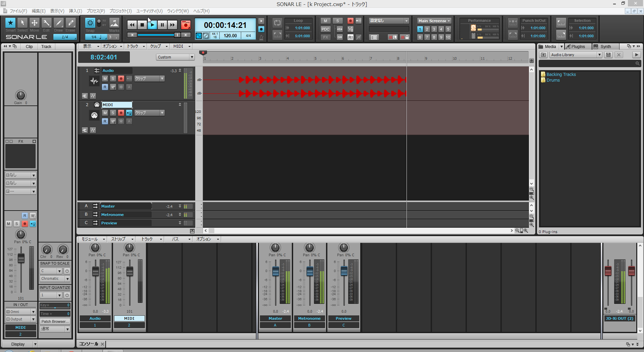
Task: Mute the MIDI track
Action: [x=105, y=113]
